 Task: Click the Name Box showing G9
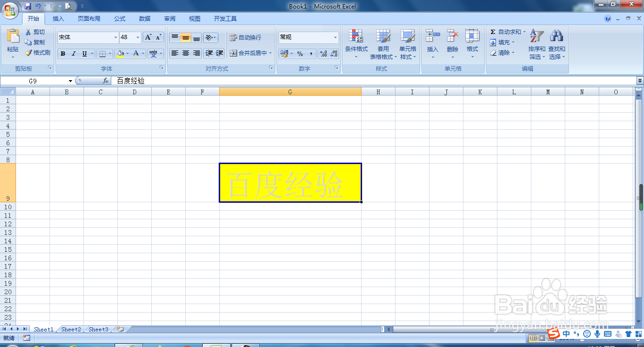click(33, 81)
